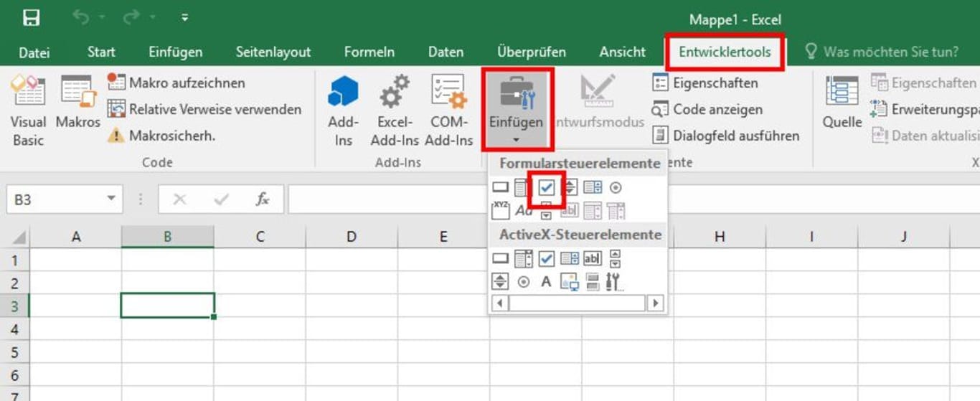This screenshot has width=980, height=401.
Task: Insert a form control Label (Aa)
Action: click(x=523, y=210)
